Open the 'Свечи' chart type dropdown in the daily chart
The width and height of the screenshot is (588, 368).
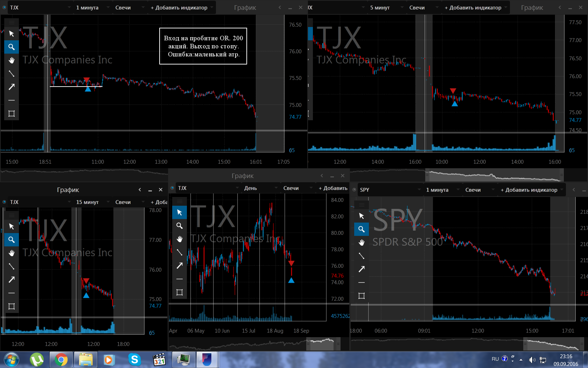297,188
